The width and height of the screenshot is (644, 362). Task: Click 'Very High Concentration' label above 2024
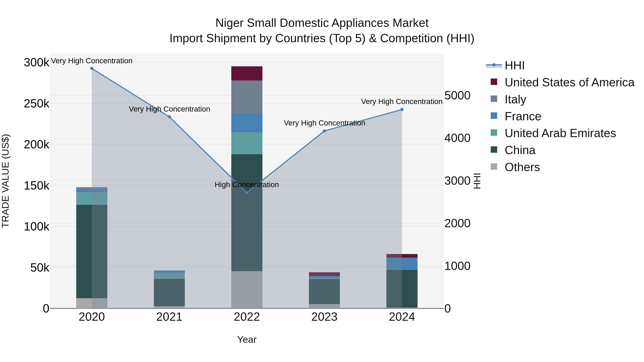(x=402, y=102)
